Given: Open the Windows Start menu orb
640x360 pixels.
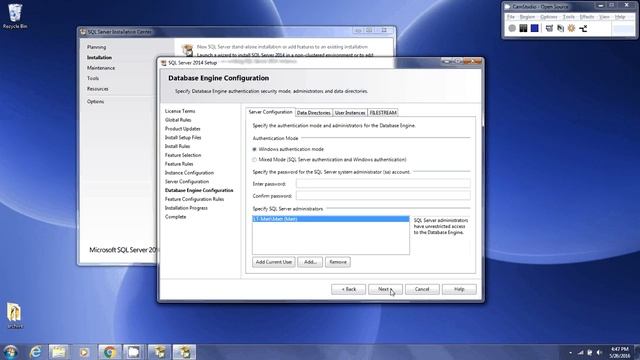Looking at the screenshot, I should tap(10, 351).
